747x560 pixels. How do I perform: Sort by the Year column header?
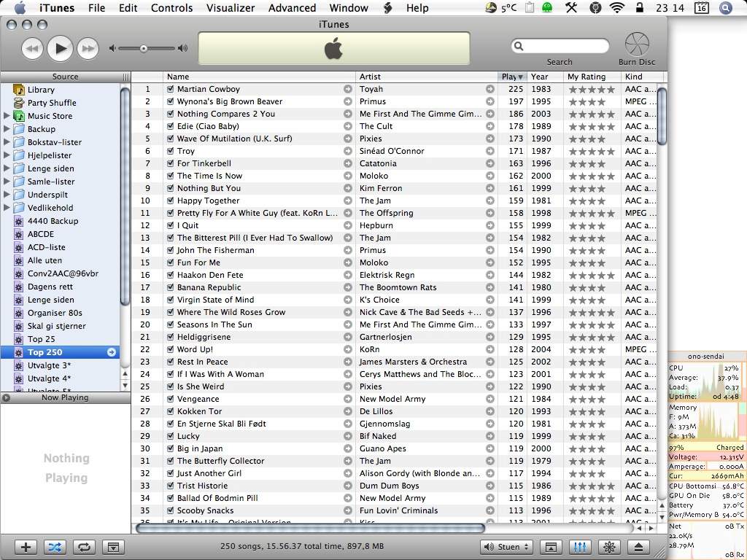[545, 77]
